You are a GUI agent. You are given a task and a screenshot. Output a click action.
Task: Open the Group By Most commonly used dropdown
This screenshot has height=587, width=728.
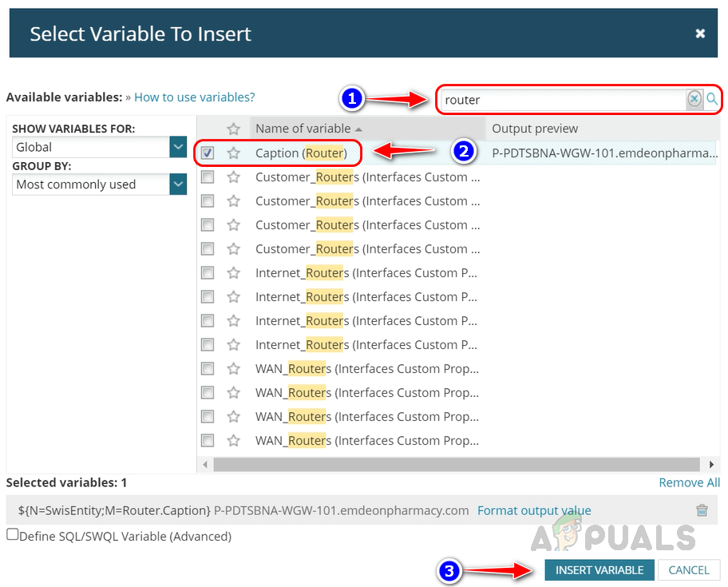[178, 184]
